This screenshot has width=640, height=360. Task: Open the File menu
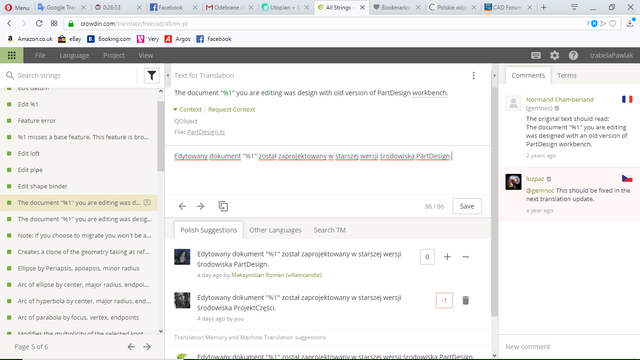tap(40, 56)
